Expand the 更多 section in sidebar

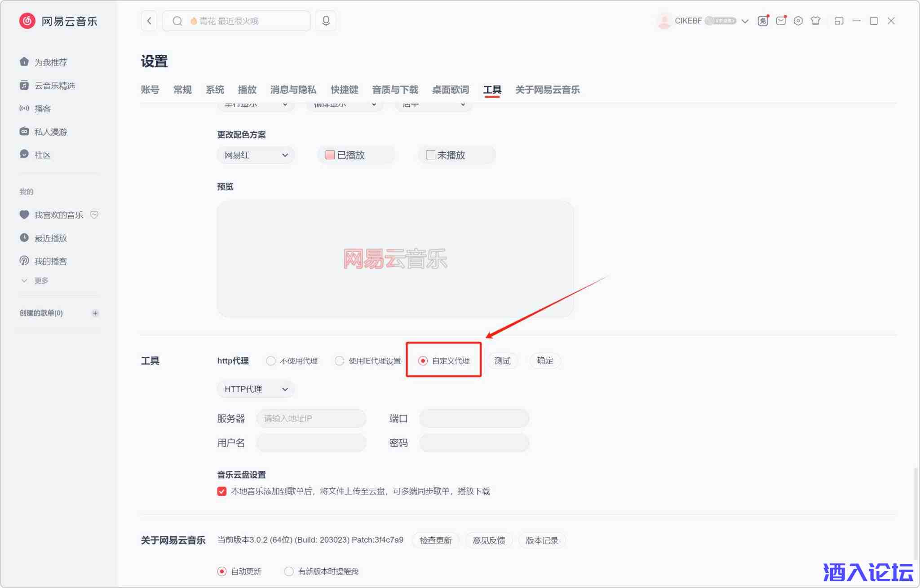(x=40, y=281)
